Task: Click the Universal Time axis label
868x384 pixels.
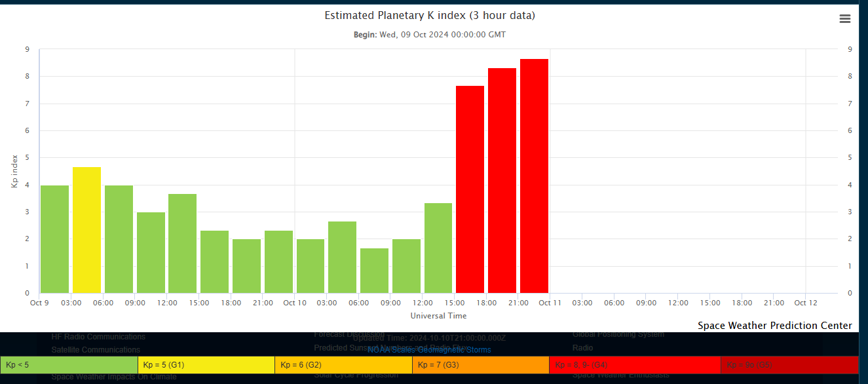Action: point(438,316)
